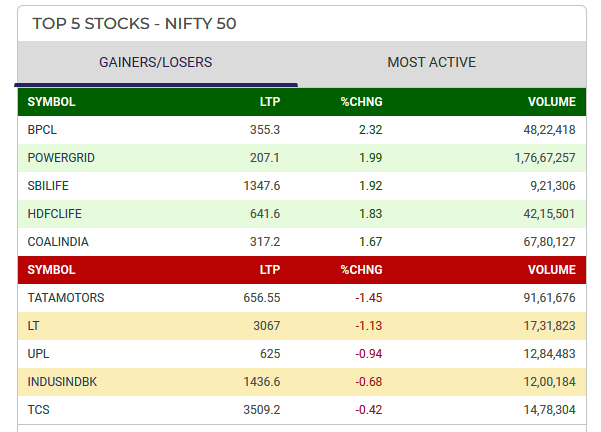601x432 pixels.
Task: Select the LT symbol
Action: 33,326
